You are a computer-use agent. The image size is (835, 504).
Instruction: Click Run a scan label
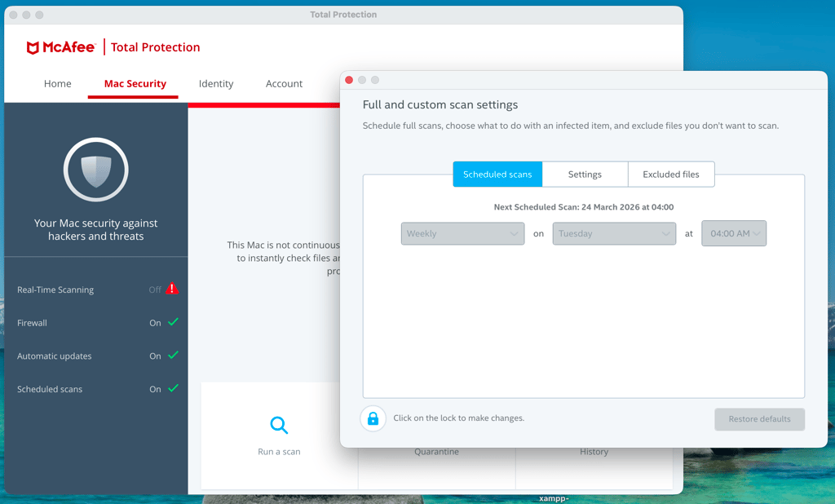(279, 451)
